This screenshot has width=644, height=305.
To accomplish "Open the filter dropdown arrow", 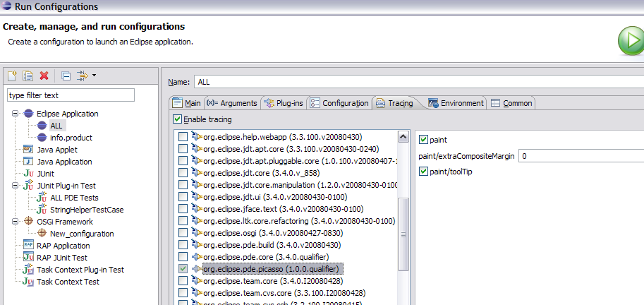I will (95, 76).
